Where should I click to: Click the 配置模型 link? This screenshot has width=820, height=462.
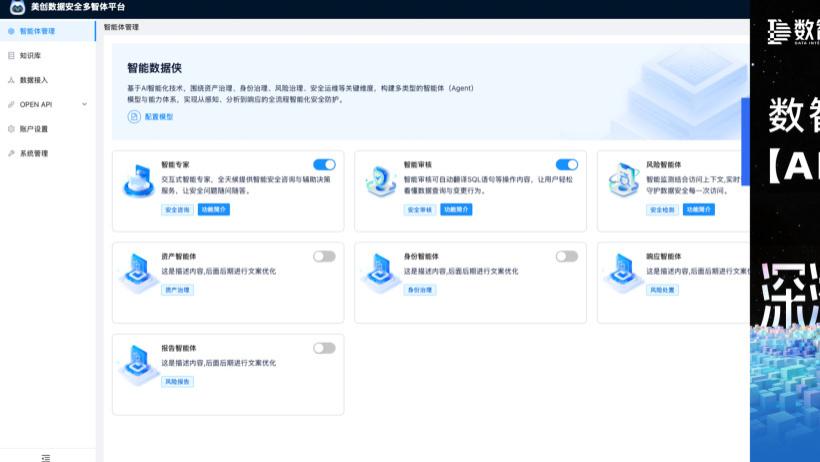click(158, 117)
